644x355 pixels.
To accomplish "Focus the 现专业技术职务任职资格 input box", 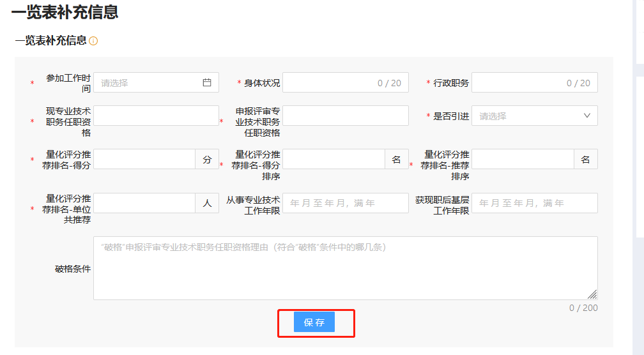I will click(156, 116).
